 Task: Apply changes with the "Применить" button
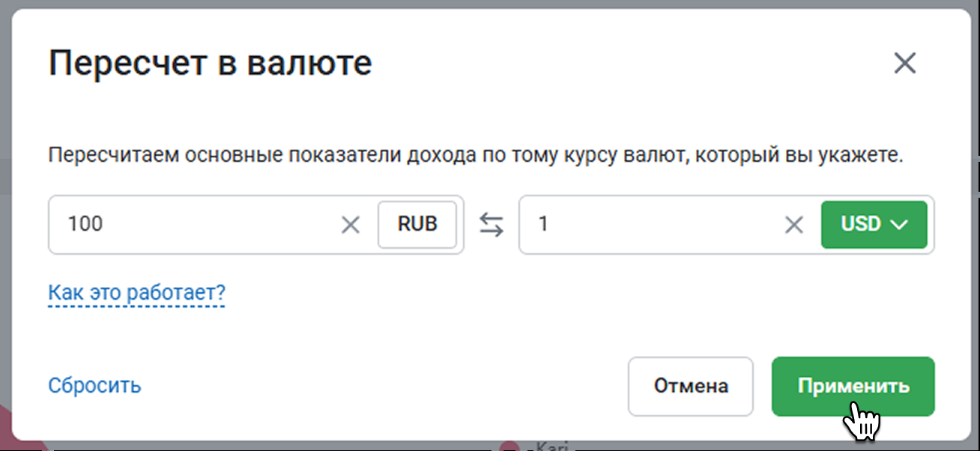[853, 386]
